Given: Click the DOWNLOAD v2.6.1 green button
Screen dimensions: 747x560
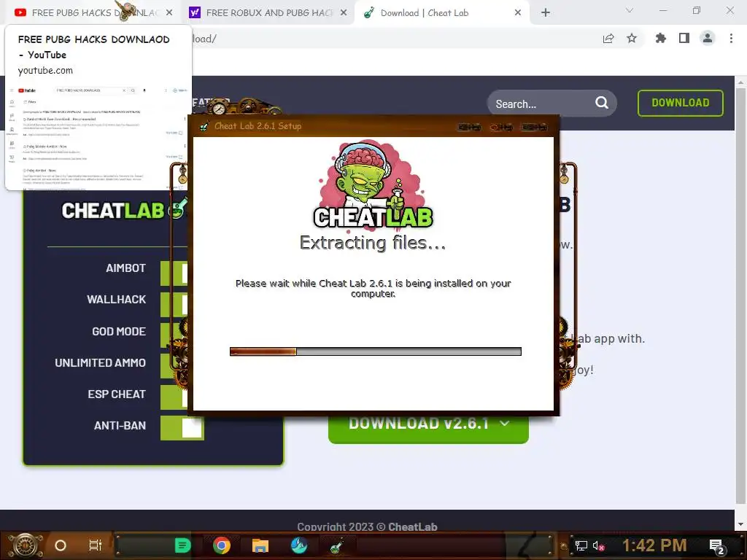Looking at the screenshot, I should pyautogui.click(x=428, y=429).
